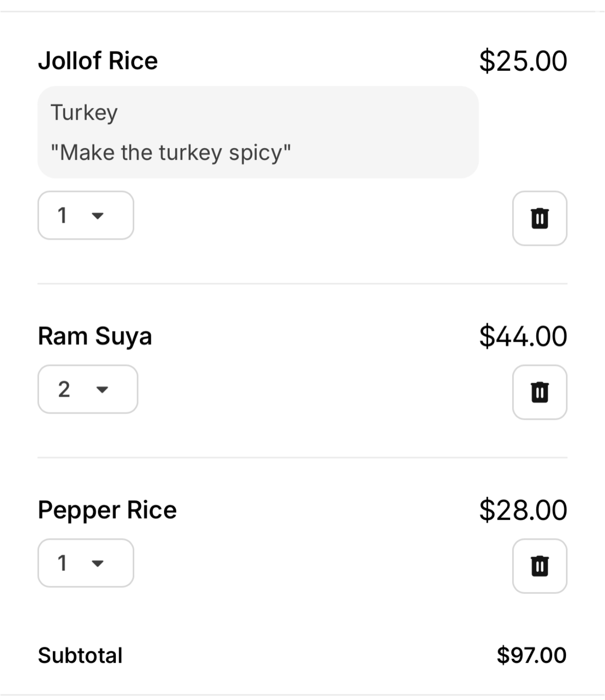The image size is (605, 700).
Task: Click the caret arrow beside Jollof Rice quantity
Action: 98,216
